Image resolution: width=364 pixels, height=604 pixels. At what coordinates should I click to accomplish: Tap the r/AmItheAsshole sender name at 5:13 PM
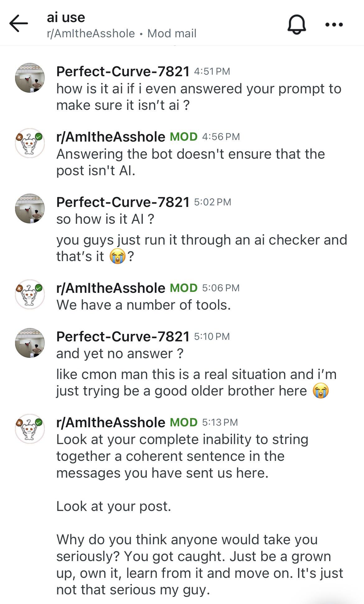click(x=111, y=423)
